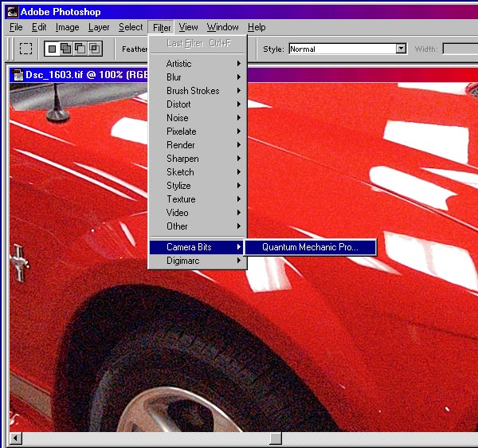The image size is (478, 448).
Task: Select the highlighted Camera Bits entry
Action: click(x=198, y=247)
